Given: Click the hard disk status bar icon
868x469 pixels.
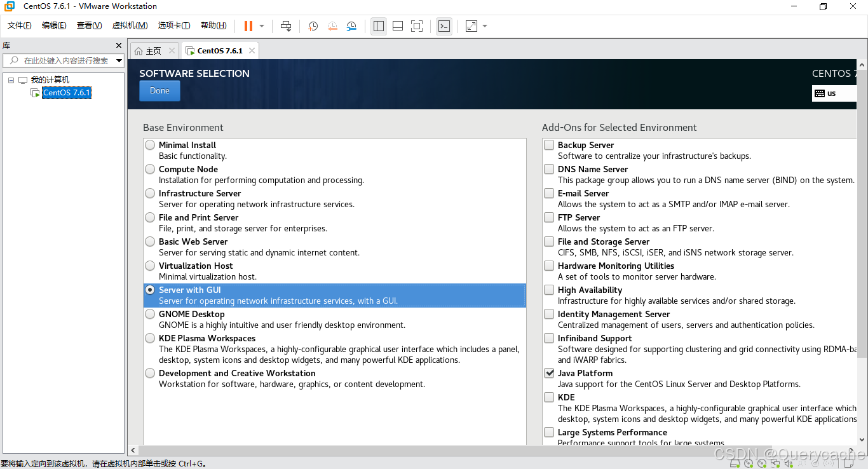Looking at the screenshot, I should click(x=735, y=464).
